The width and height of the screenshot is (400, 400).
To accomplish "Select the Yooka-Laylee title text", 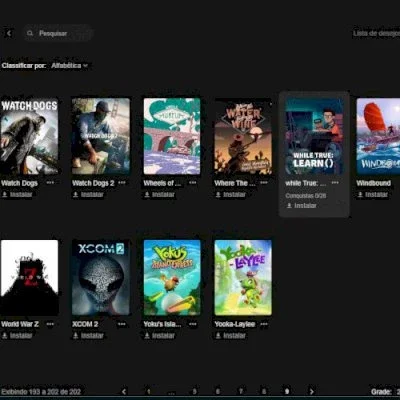I will click(235, 324).
